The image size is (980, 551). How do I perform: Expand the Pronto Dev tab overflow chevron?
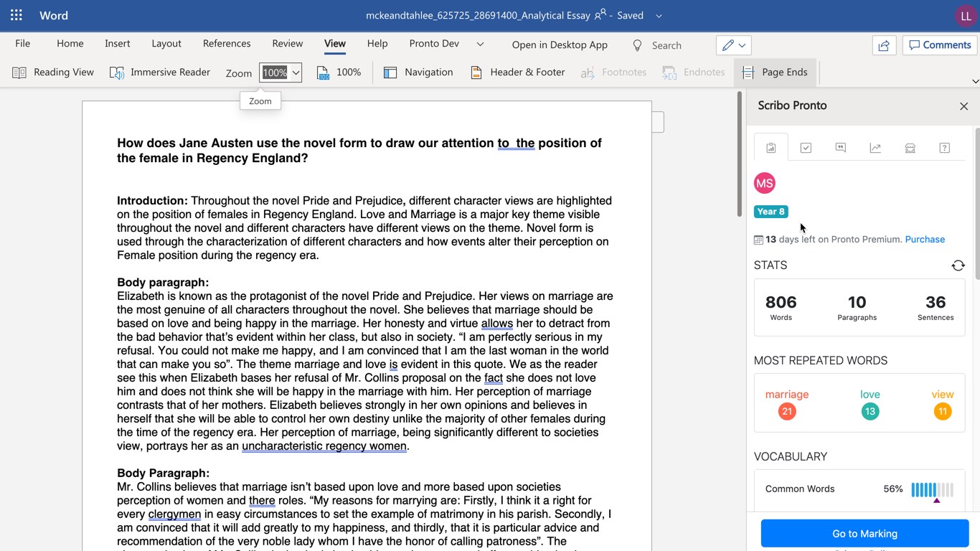coord(480,44)
